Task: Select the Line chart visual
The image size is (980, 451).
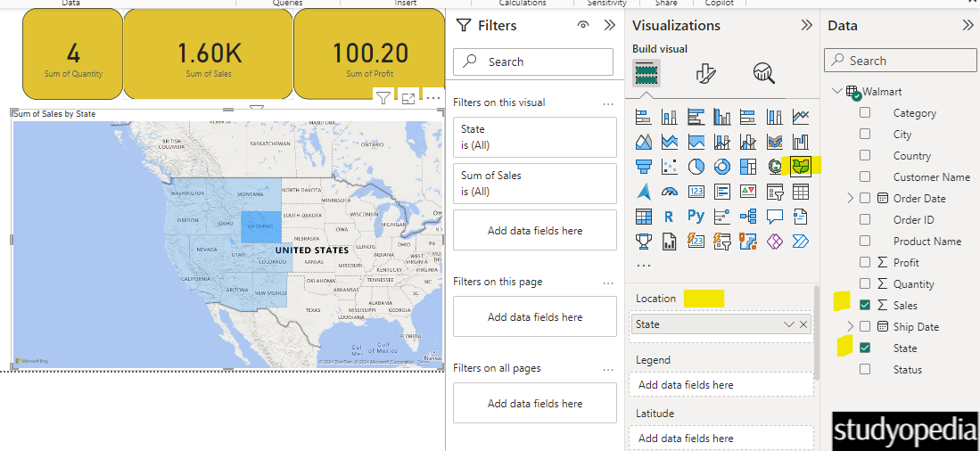Action: [x=801, y=117]
